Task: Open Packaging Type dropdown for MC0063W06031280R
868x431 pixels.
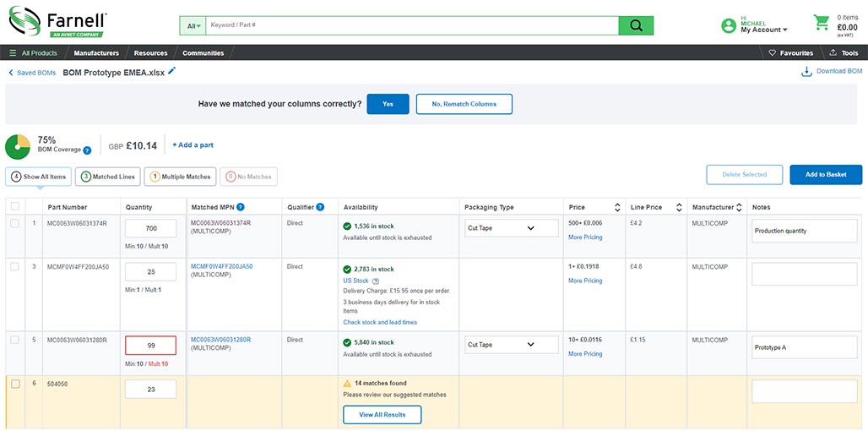Action: pyautogui.click(x=512, y=345)
